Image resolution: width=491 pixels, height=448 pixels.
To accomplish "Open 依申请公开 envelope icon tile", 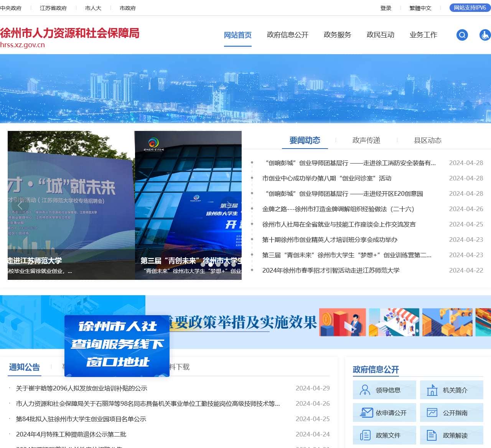I will click(x=384, y=413).
